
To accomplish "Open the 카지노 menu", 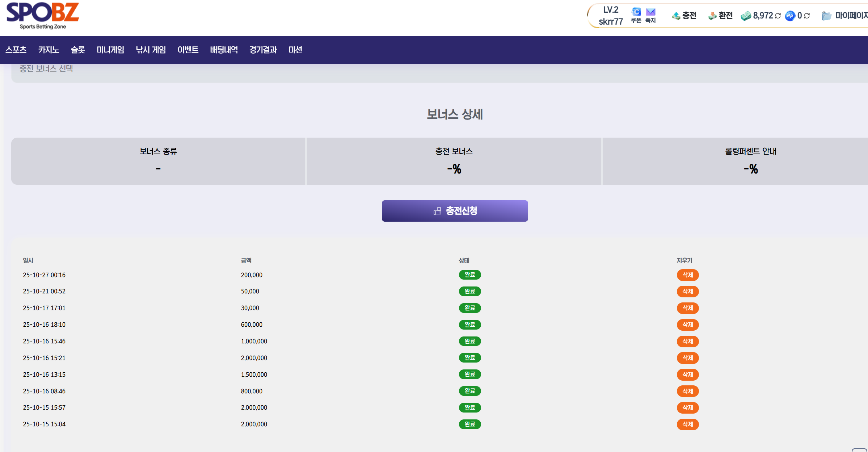I will coord(49,50).
